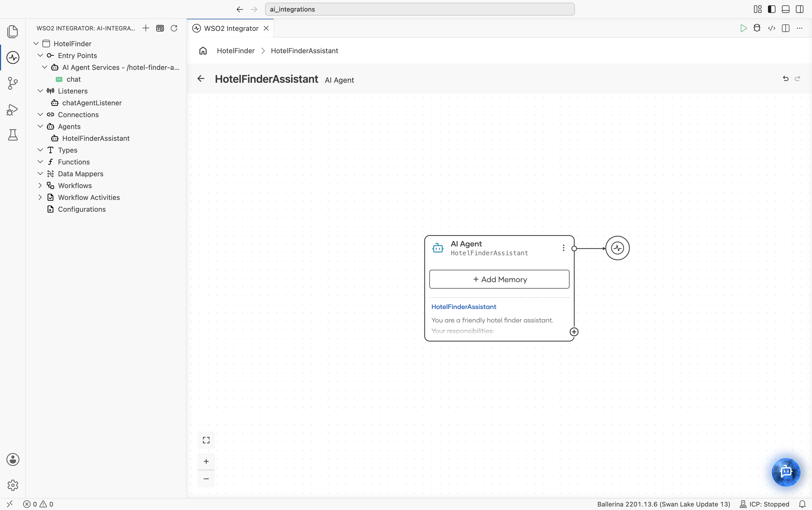The width and height of the screenshot is (812, 510).
Task: Collapse the HotelFinder project node
Action: (x=36, y=44)
